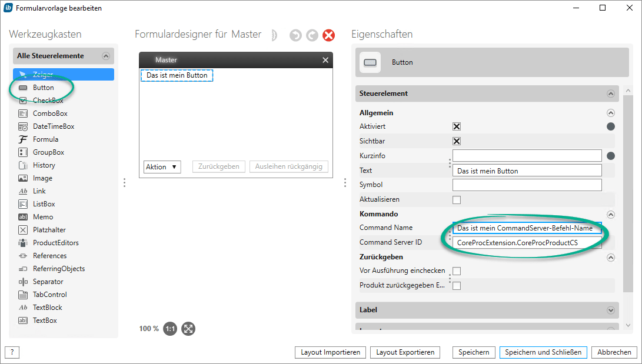The height and width of the screenshot is (364, 642).
Task: Click the undo arrow icon in designer header
Action: (x=295, y=35)
